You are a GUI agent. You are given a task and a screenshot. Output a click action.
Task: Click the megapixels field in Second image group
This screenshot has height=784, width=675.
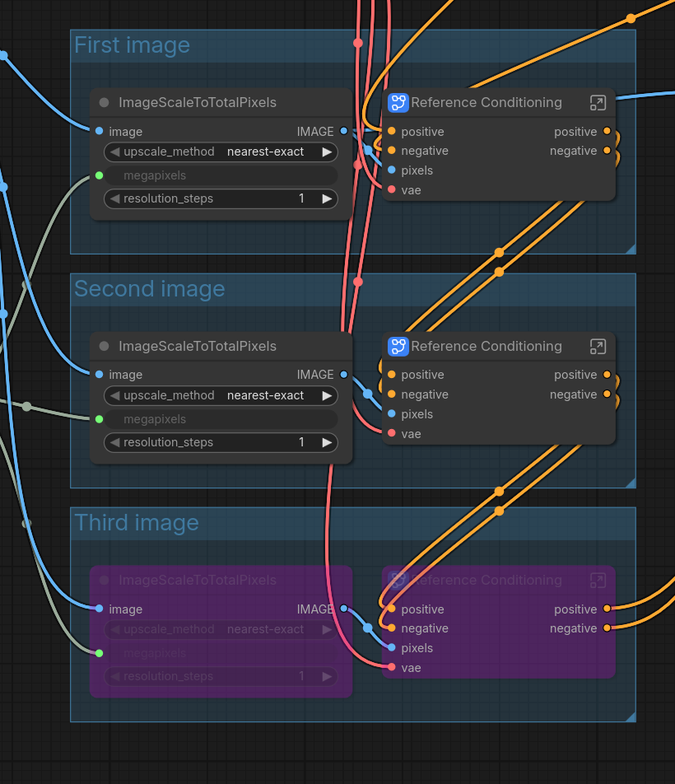[x=221, y=419]
